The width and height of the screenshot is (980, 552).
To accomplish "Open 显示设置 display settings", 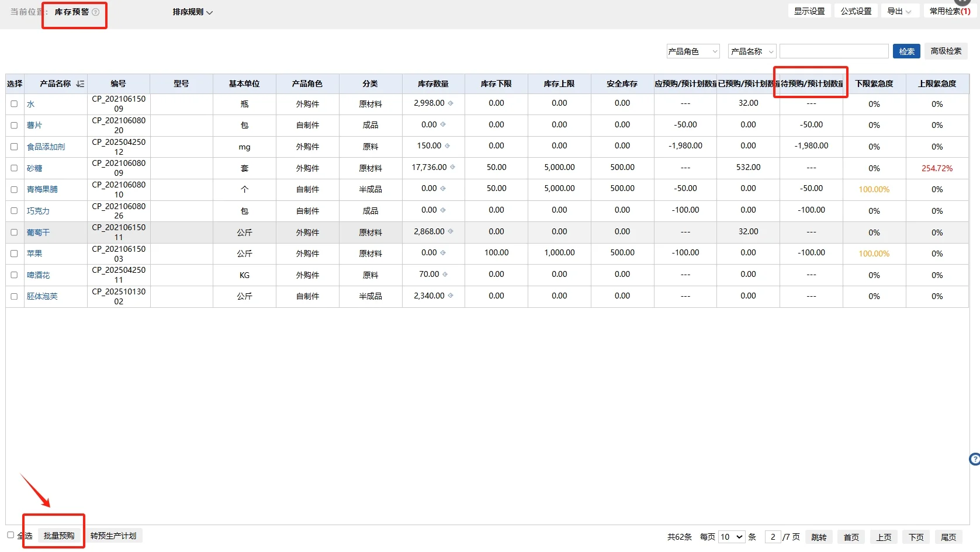I will pos(809,11).
